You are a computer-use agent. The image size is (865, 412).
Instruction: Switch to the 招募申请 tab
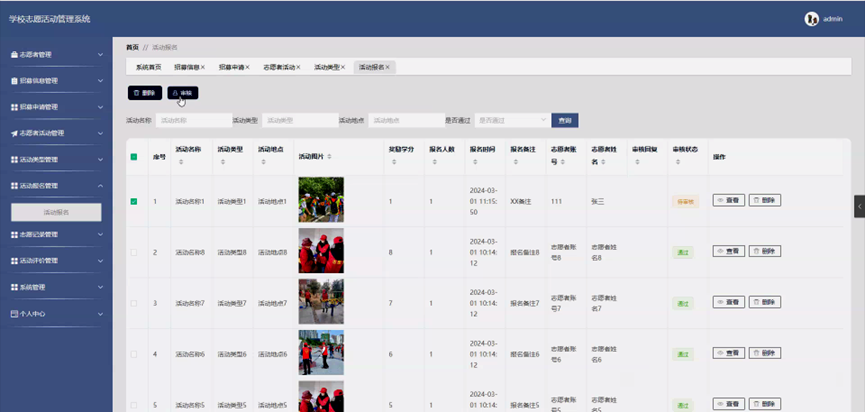(x=231, y=67)
